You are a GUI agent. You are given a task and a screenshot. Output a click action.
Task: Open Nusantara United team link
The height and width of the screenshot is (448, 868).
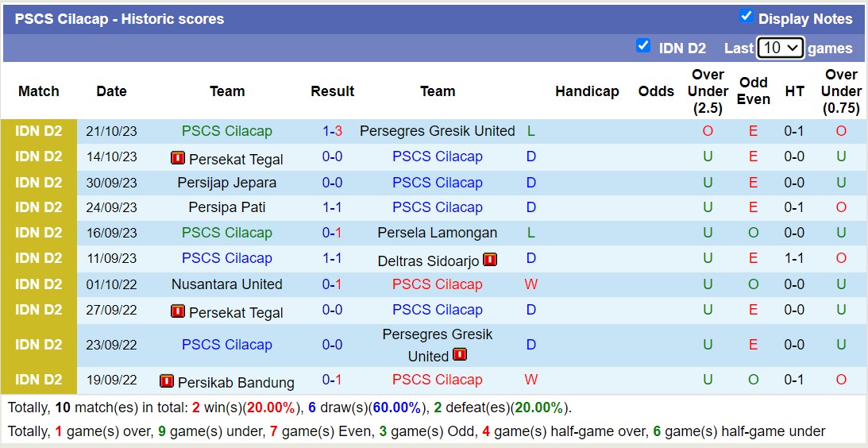click(227, 284)
